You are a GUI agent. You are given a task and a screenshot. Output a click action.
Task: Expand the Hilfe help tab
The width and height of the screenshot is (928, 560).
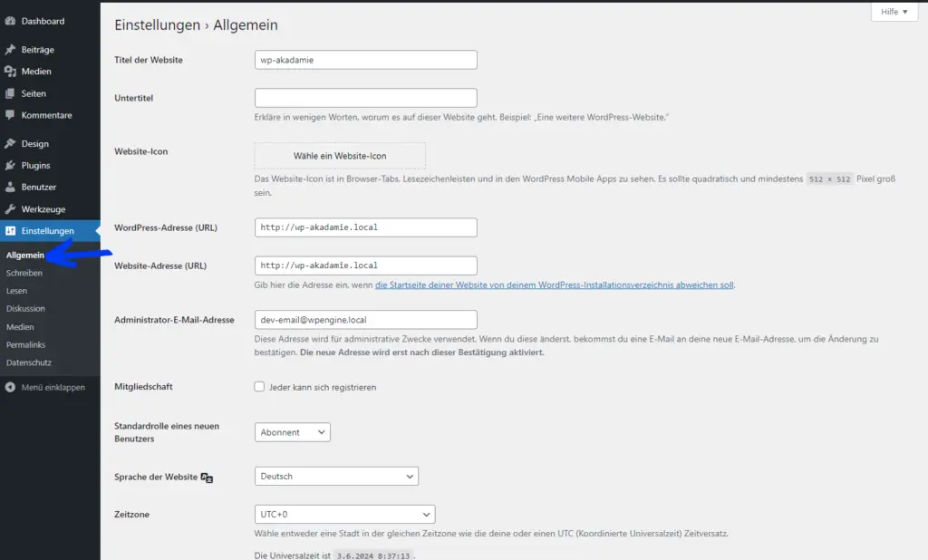coord(894,12)
